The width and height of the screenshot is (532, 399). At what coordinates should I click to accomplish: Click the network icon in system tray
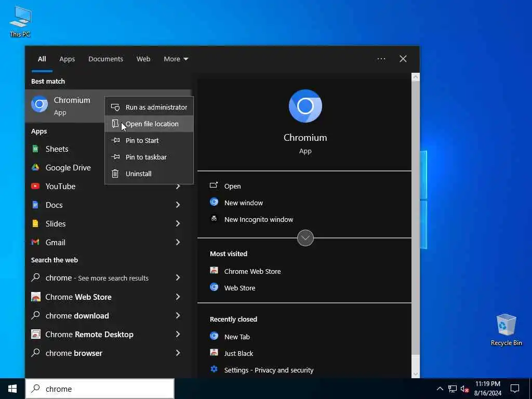click(x=453, y=389)
